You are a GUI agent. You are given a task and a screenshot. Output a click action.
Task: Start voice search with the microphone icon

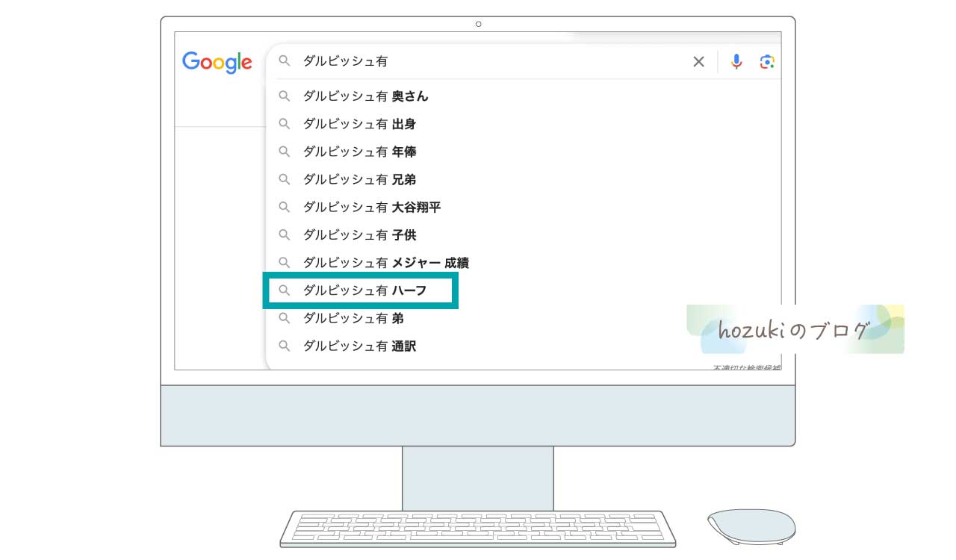pyautogui.click(x=736, y=62)
